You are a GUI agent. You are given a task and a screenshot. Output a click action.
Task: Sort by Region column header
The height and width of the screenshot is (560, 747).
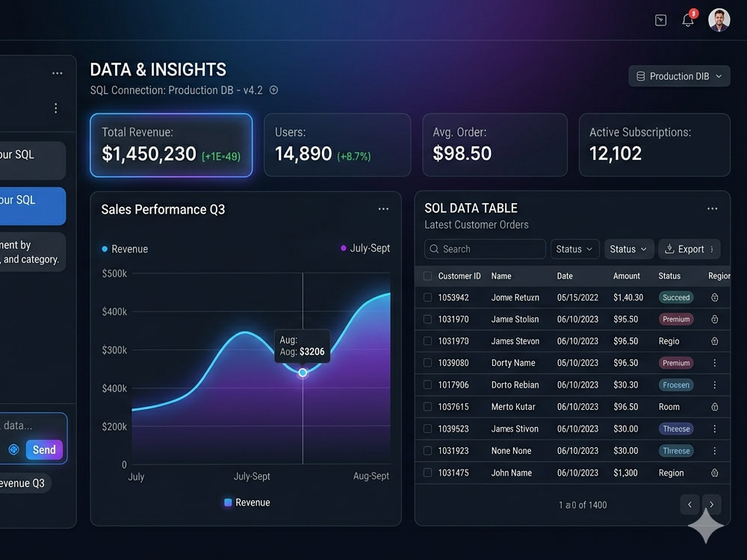coord(719,276)
